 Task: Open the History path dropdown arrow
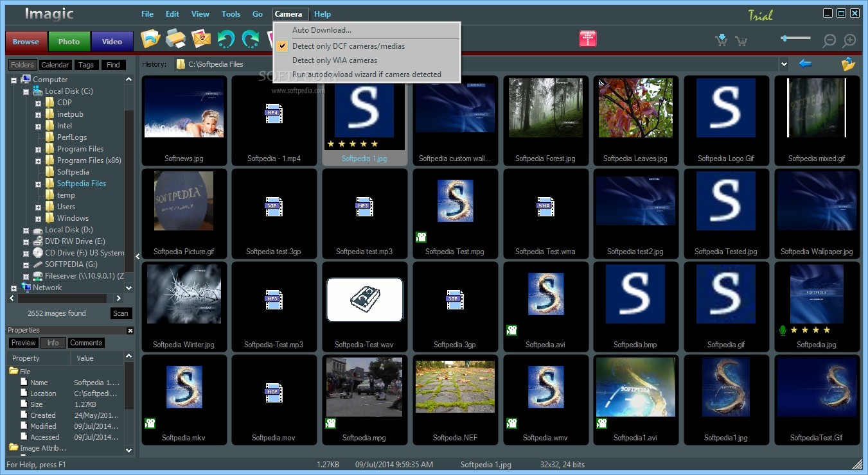pyautogui.click(x=783, y=64)
